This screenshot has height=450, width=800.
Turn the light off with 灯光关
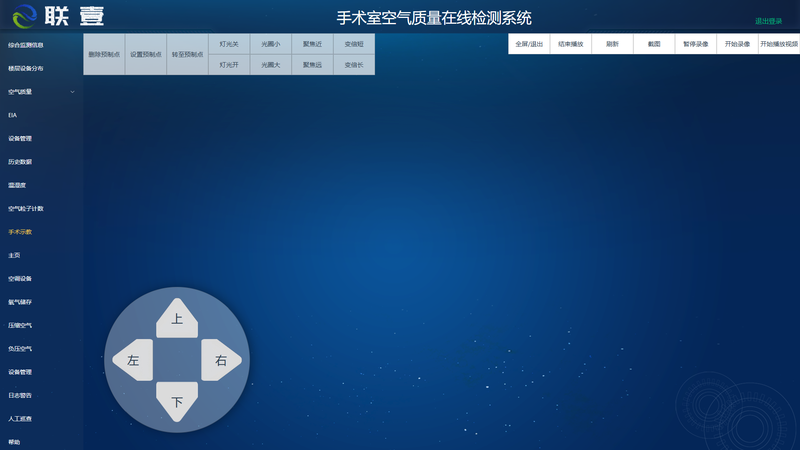pos(229,44)
